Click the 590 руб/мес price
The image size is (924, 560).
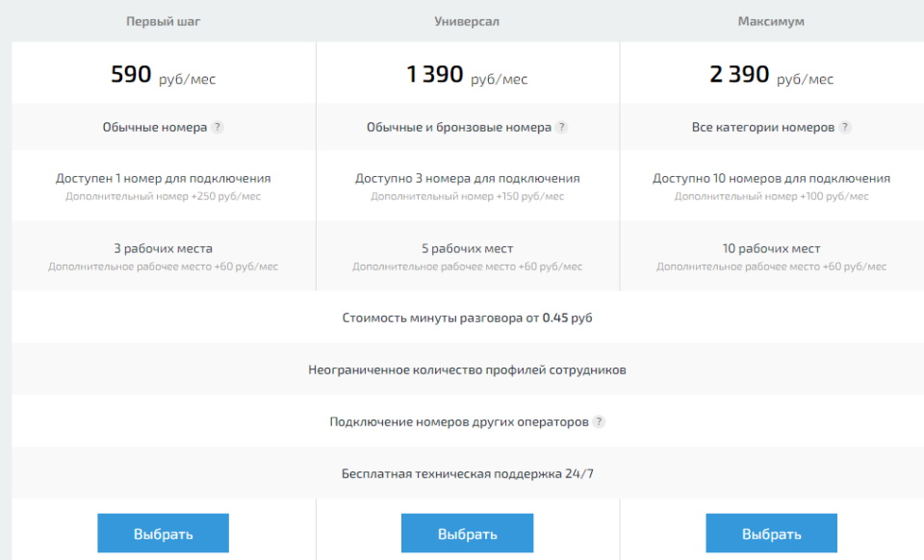[163, 75]
